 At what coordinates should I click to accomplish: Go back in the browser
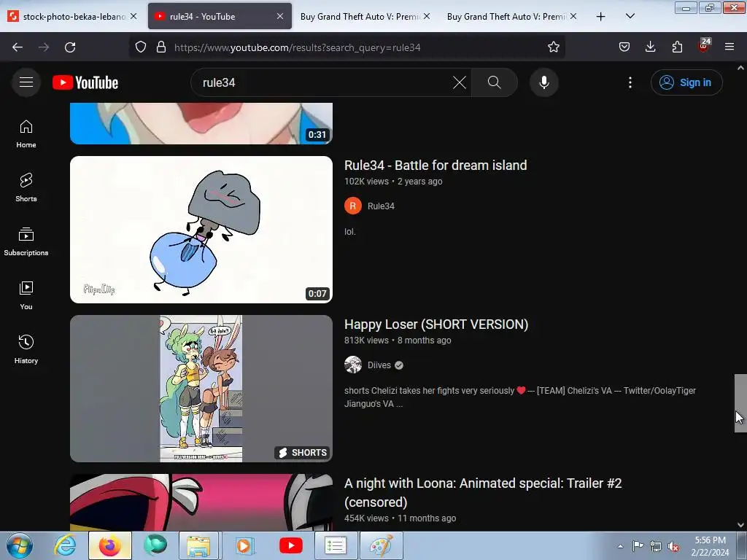click(x=18, y=47)
